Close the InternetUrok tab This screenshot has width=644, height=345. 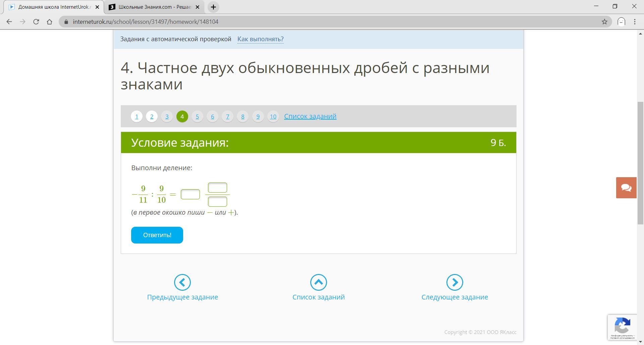tap(97, 7)
